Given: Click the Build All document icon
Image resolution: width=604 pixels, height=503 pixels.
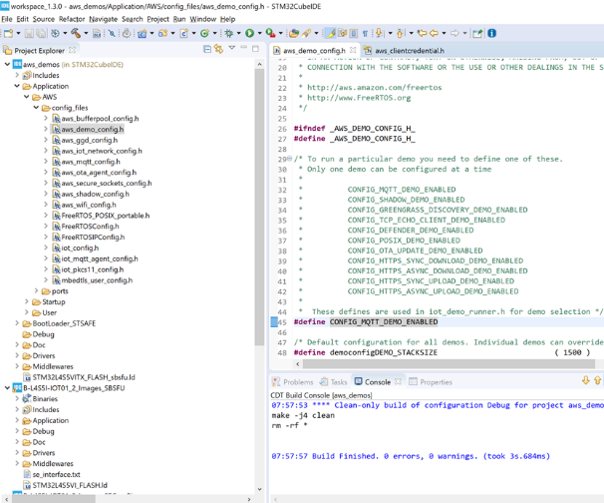Looking at the screenshot, I should [x=97, y=34].
